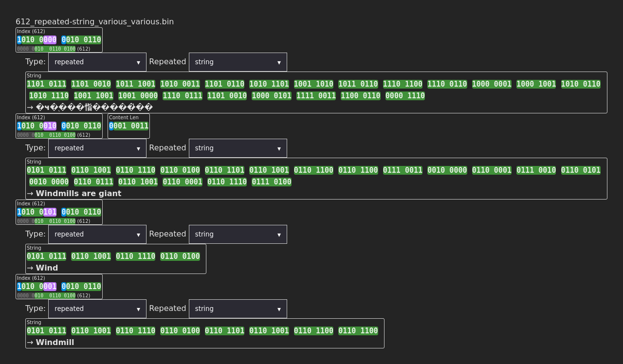The height and width of the screenshot is (364, 623).
Task: Select string byte 1110 1100
Action: (403, 84)
